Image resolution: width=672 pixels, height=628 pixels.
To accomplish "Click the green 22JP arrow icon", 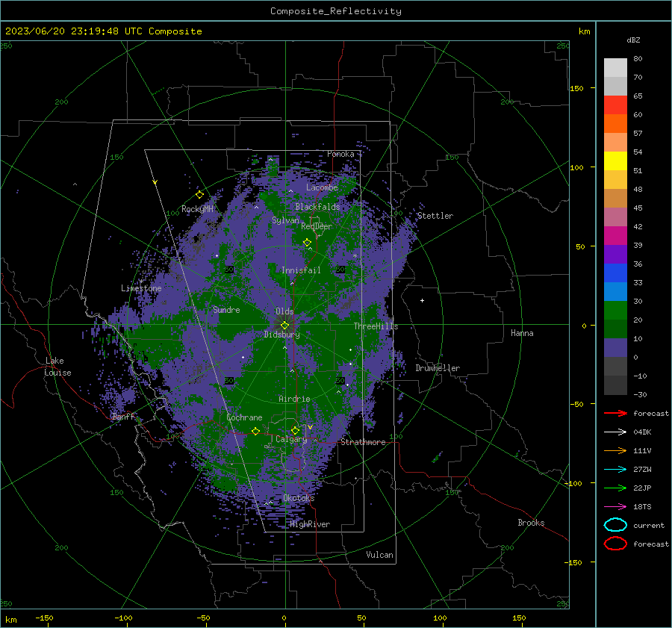I will tap(615, 488).
